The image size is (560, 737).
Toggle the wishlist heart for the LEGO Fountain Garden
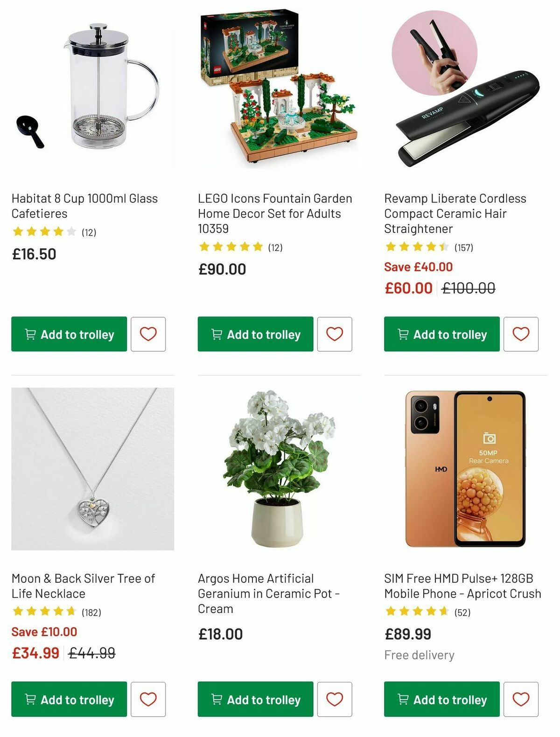(x=335, y=334)
